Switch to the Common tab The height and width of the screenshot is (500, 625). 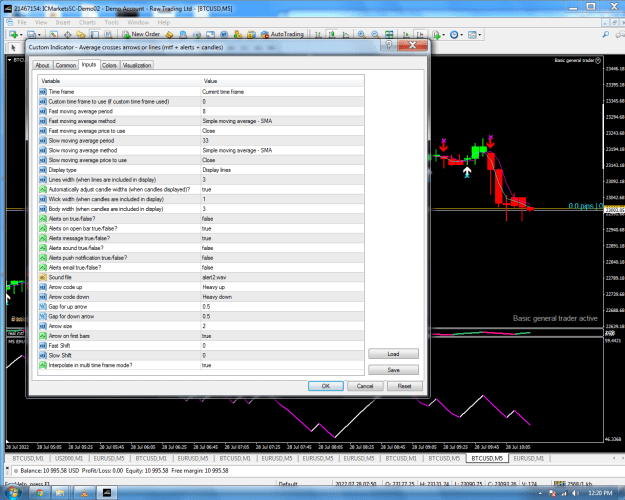pos(66,65)
